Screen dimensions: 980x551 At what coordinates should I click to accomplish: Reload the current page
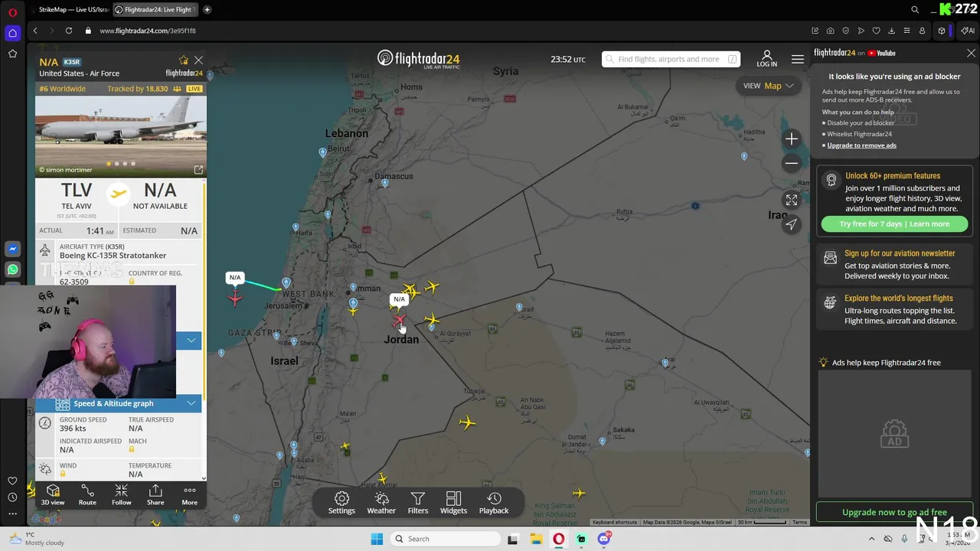pos(69,31)
